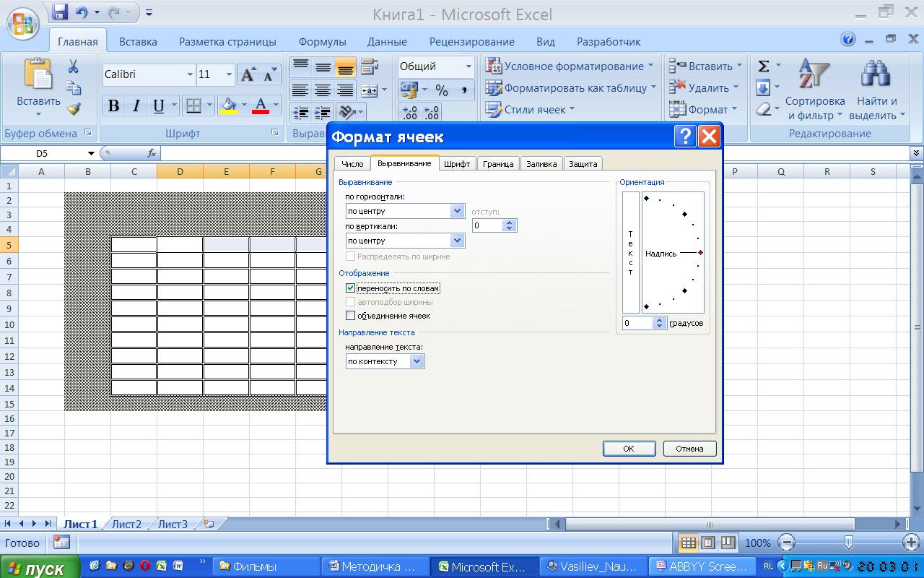Click the Borders icon
Screen dimensions: 924x578
(193, 106)
